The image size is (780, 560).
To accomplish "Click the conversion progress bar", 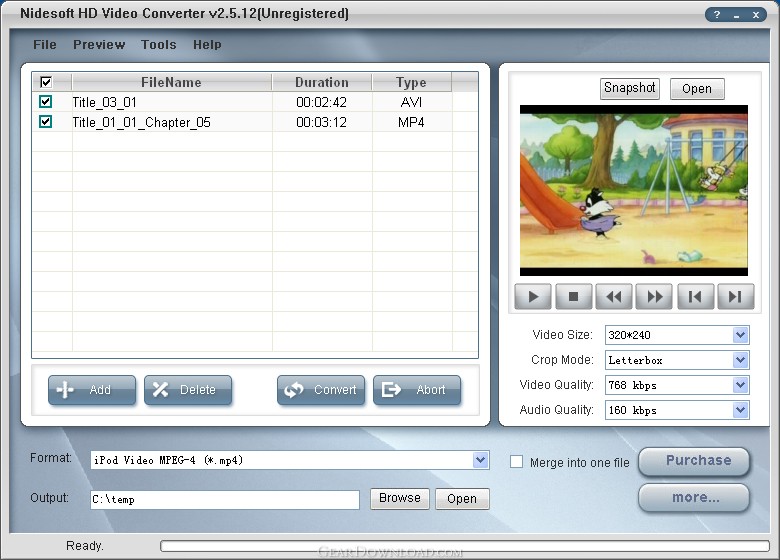I will 465,546.
